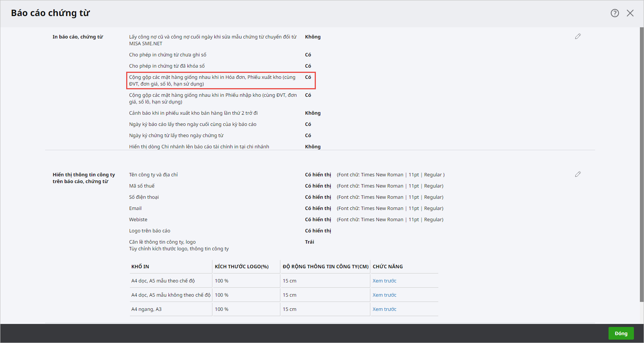
Task: Select the Cho phép in chứng từ chưa ghi sổ row
Action: pos(168,55)
